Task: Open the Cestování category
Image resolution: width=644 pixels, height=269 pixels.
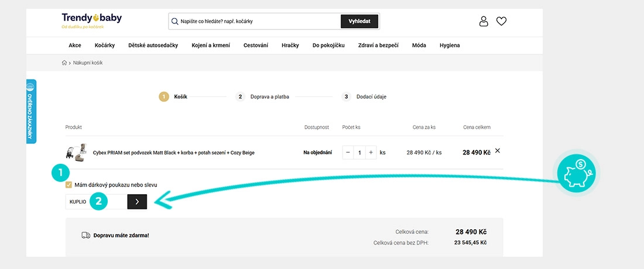Action: (x=256, y=46)
